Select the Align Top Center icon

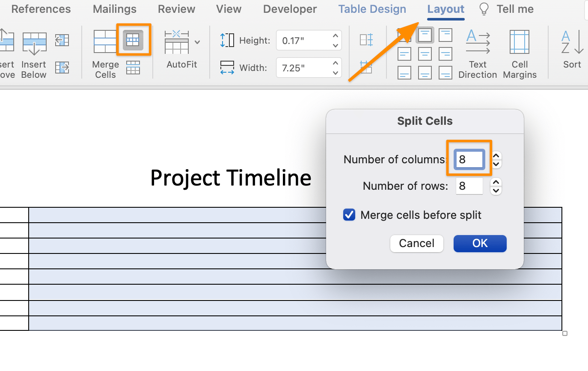pyautogui.click(x=425, y=35)
